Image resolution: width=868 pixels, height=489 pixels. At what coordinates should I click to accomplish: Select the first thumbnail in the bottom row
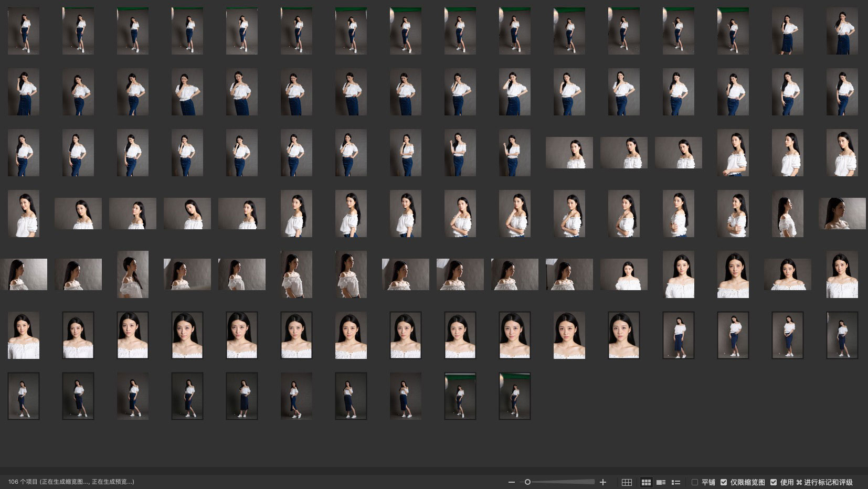24,396
